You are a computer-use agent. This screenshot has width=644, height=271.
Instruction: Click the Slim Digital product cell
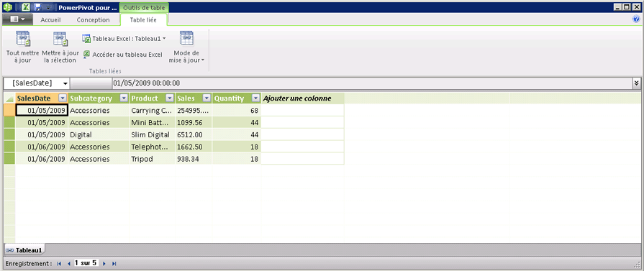pos(153,134)
